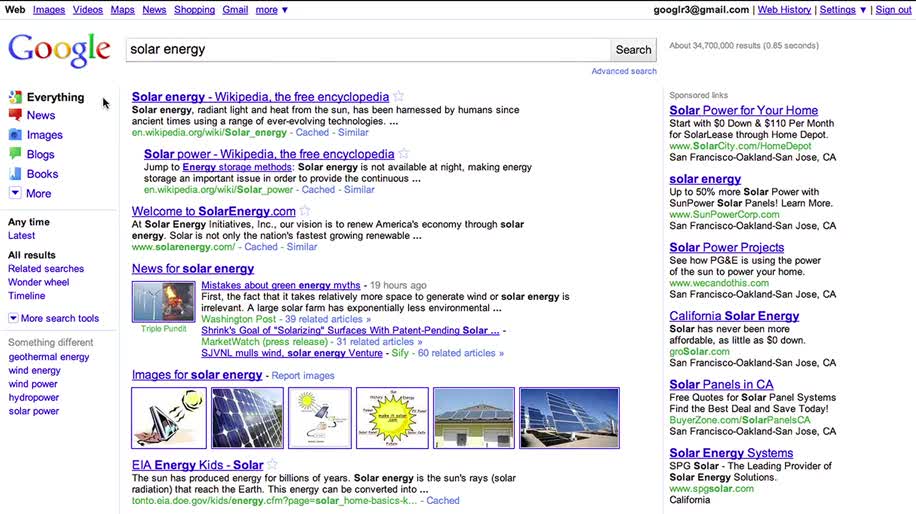Click the Sign out link
The height and width of the screenshot is (514, 916).
(893, 10)
